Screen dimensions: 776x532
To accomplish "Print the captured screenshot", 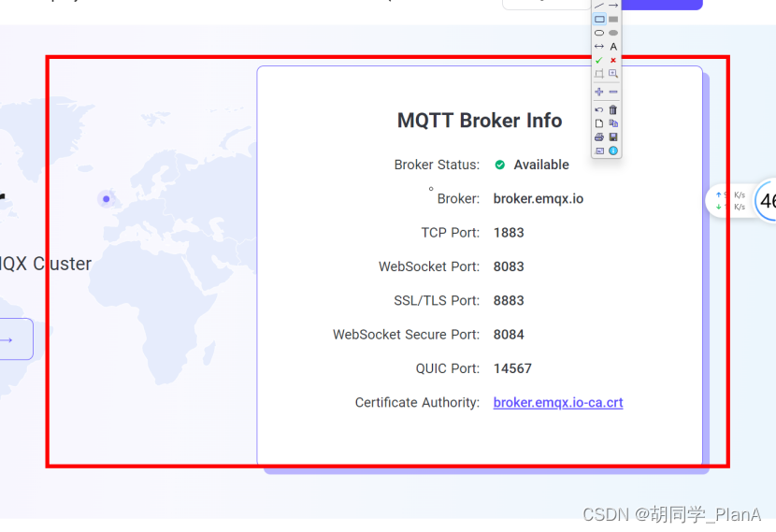I will [x=598, y=137].
